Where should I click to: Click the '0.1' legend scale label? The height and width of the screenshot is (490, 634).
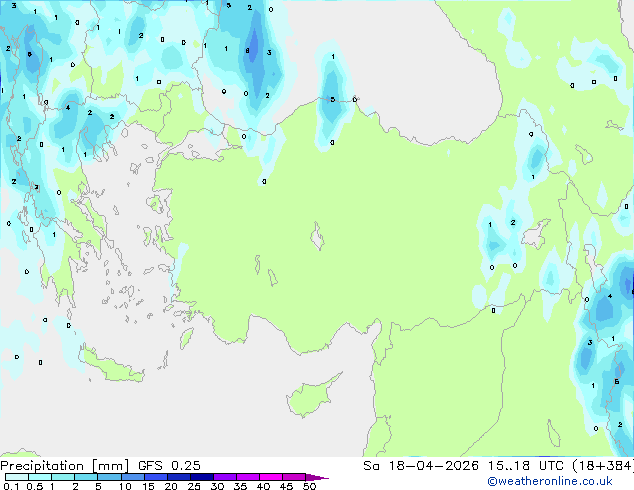pos(12,486)
